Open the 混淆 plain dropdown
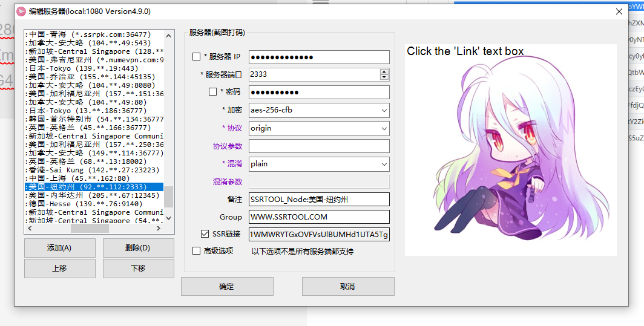This screenshot has width=644, height=326. click(319, 164)
